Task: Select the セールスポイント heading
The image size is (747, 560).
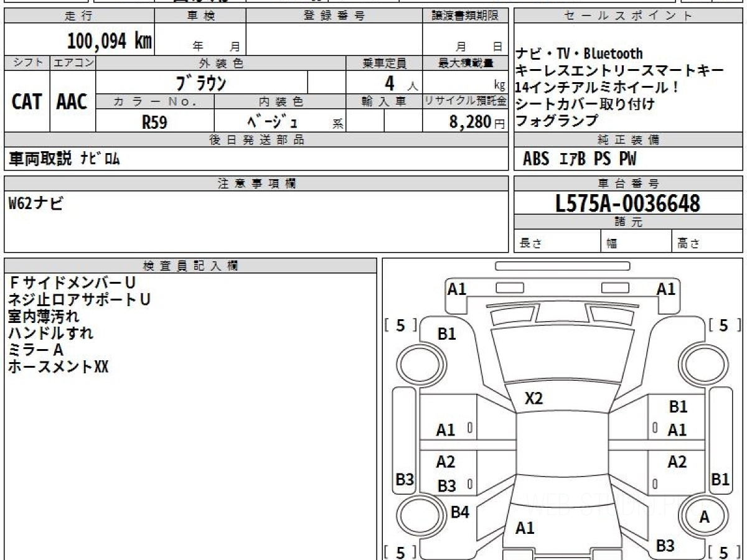Action: [629, 16]
